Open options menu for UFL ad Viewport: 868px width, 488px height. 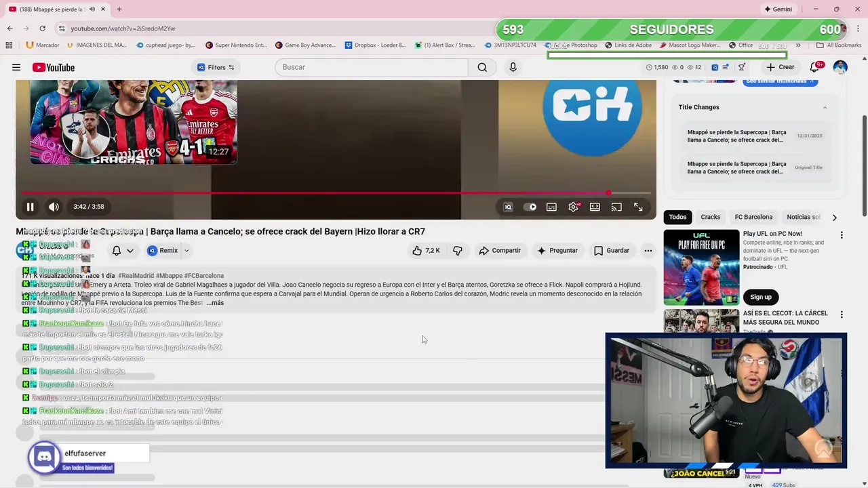pyautogui.click(x=842, y=235)
